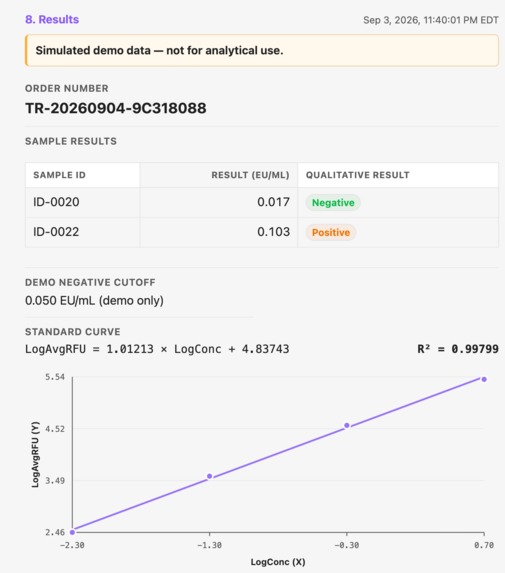The width and height of the screenshot is (505, 573).
Task: Click the 0.103 result value
Action: 273,232
